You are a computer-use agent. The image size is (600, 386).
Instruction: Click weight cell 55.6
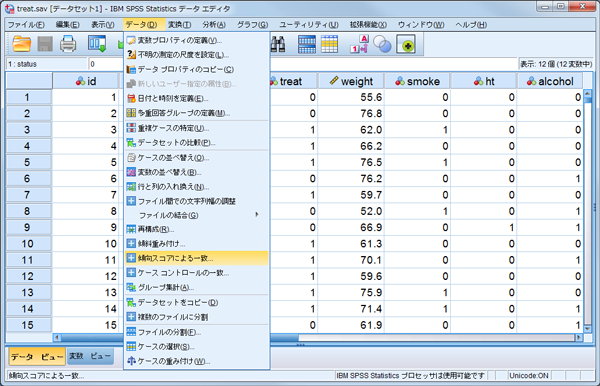point(351,97)
